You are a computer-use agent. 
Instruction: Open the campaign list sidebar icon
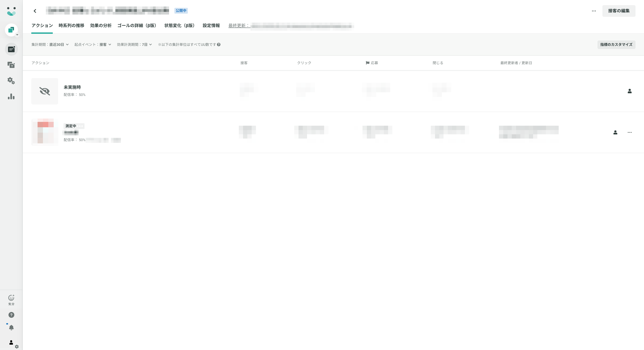11,49
